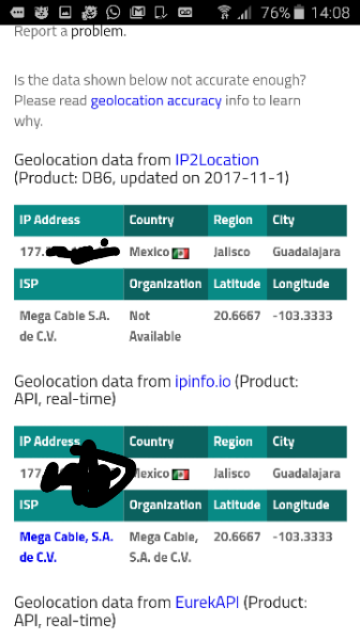Image resolution: width=360 pixels, height=640 pixels.
Task: Open the ipinfo.io link
Action: [202, 381]
